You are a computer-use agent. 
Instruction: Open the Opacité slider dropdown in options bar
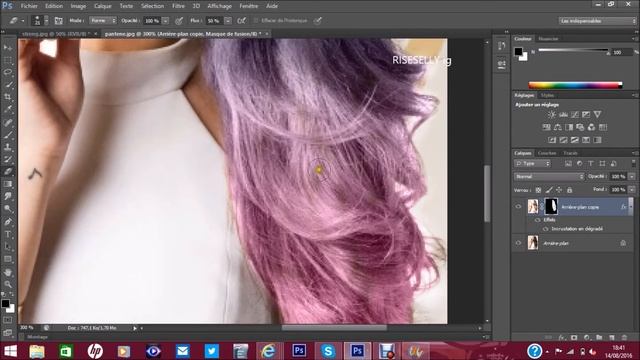point(165,20)
